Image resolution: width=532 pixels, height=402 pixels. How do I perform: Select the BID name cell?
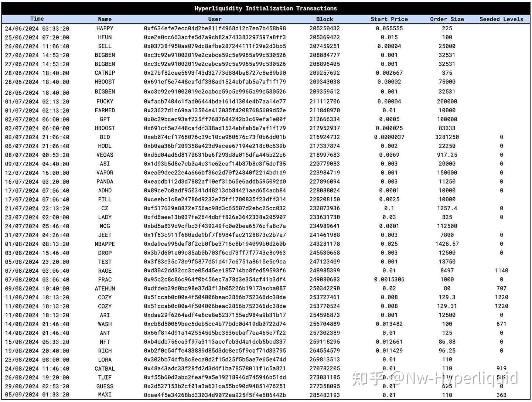pyautogui.click(x=105, y=137)
